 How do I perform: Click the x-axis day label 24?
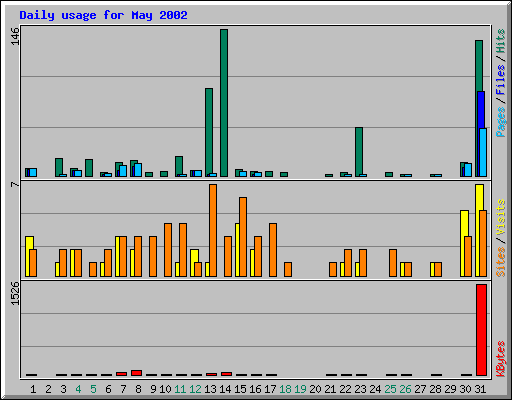click(x=375, y=389)
